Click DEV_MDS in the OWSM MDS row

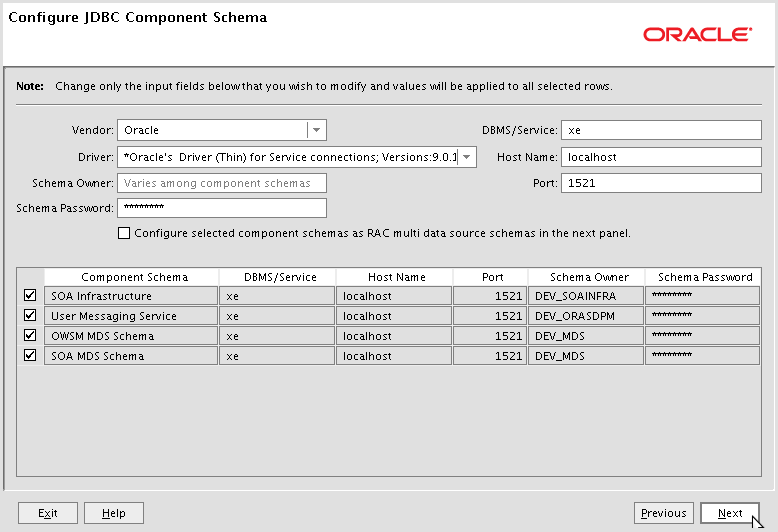586,335
